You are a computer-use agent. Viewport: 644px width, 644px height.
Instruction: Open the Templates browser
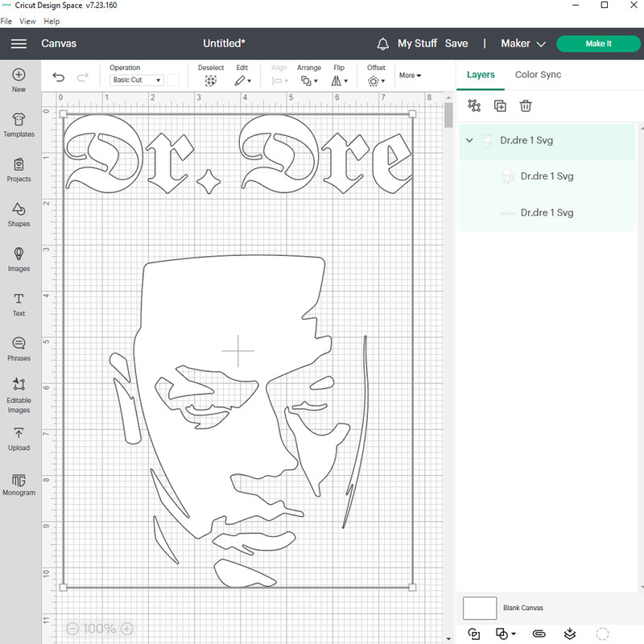pos(19,124)
